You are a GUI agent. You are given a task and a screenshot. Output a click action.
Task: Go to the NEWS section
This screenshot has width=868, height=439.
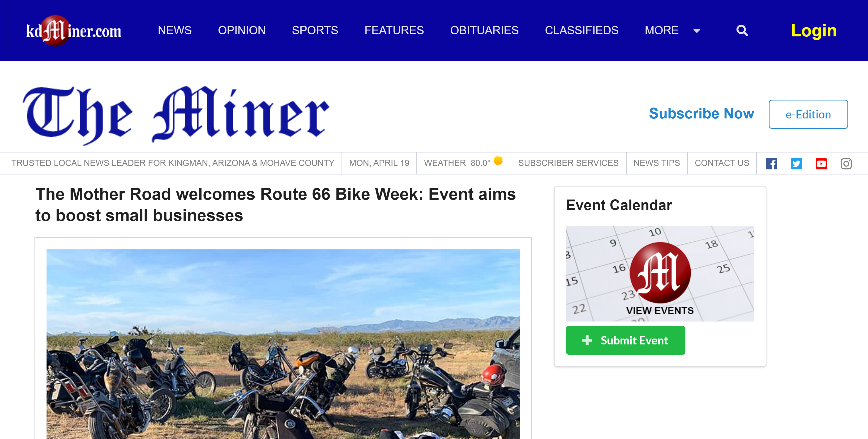175,30
